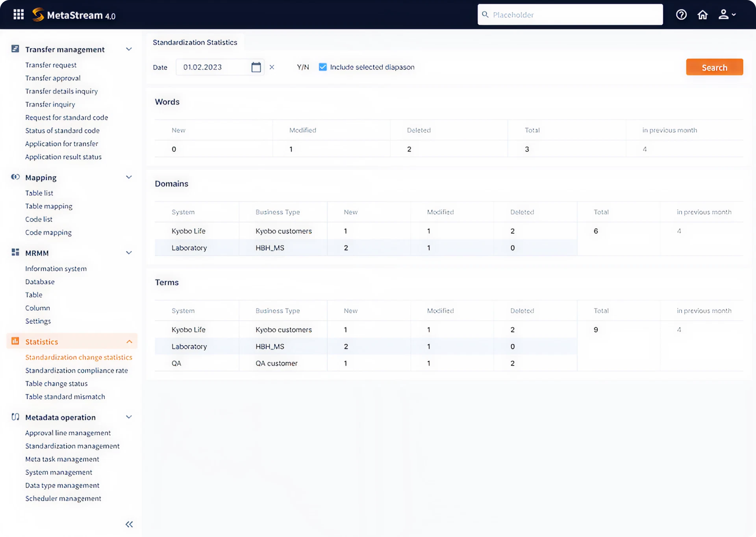Click the MRMM section icon
The width and height of the screenshot is (756, 537).
[x=15, y=252]
